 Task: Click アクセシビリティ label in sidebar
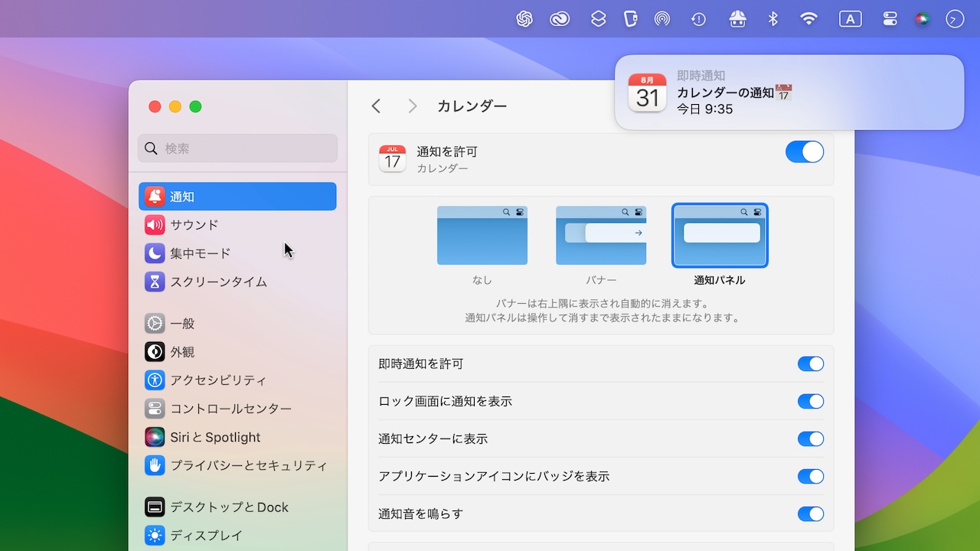point(219,380)
